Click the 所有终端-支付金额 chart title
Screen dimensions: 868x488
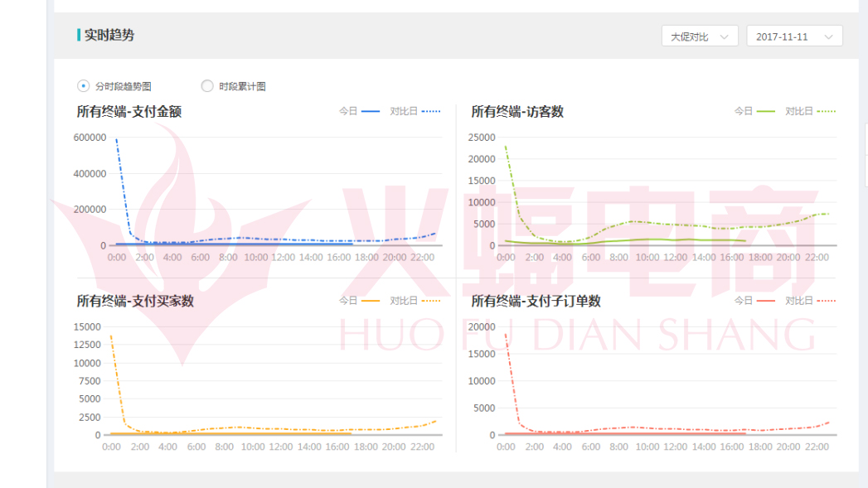click(129, 112)
